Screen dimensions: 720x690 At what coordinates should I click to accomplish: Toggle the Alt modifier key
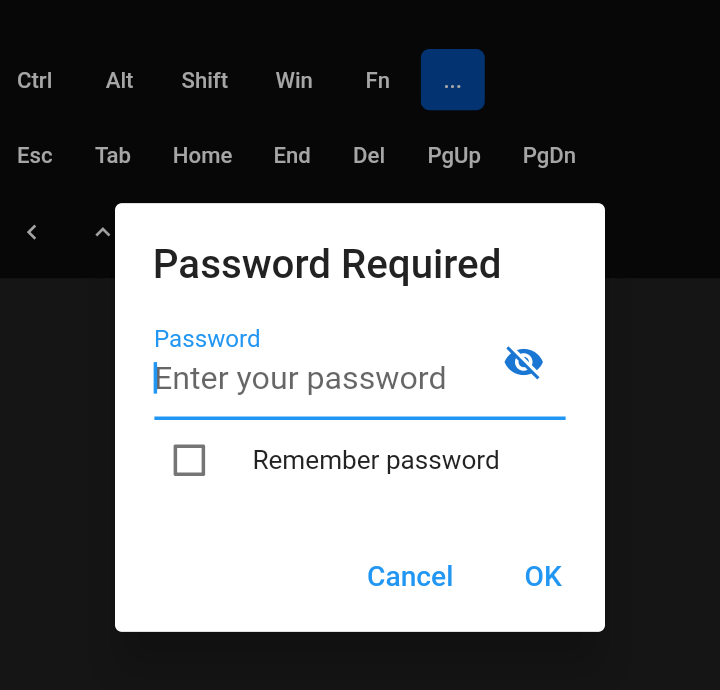click(119, 80)
